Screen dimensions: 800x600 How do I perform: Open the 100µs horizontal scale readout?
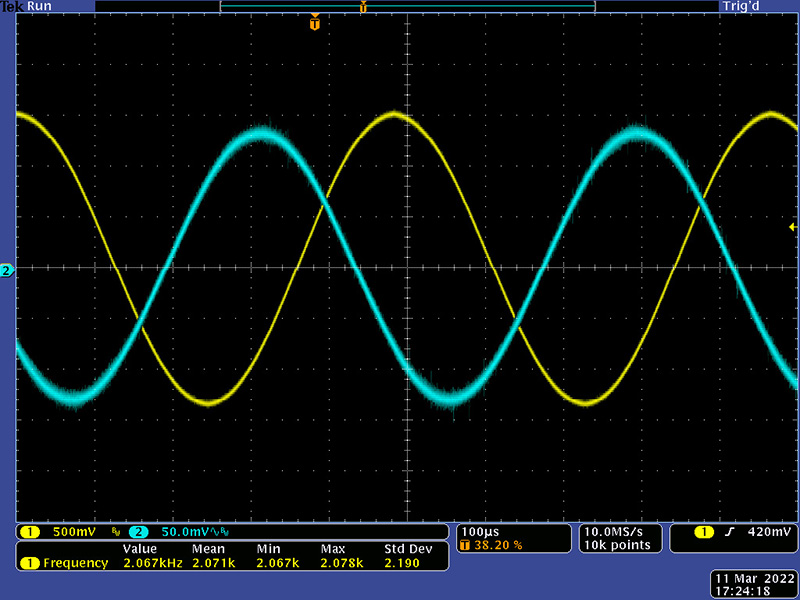[x=478, y=530]
